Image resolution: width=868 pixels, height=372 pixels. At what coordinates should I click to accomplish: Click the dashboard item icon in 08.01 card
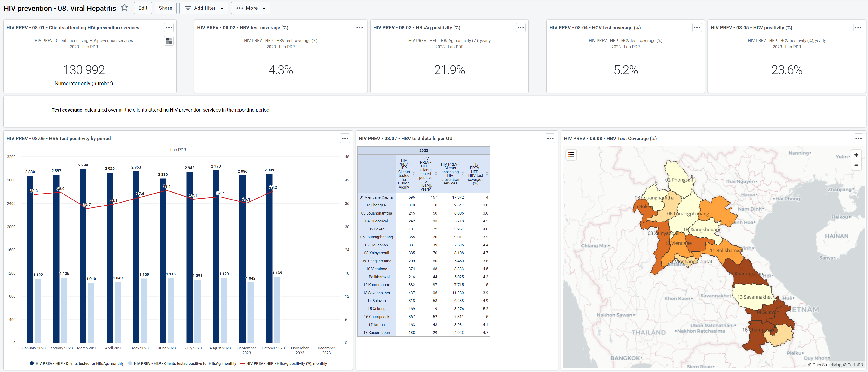coord(169,41)
